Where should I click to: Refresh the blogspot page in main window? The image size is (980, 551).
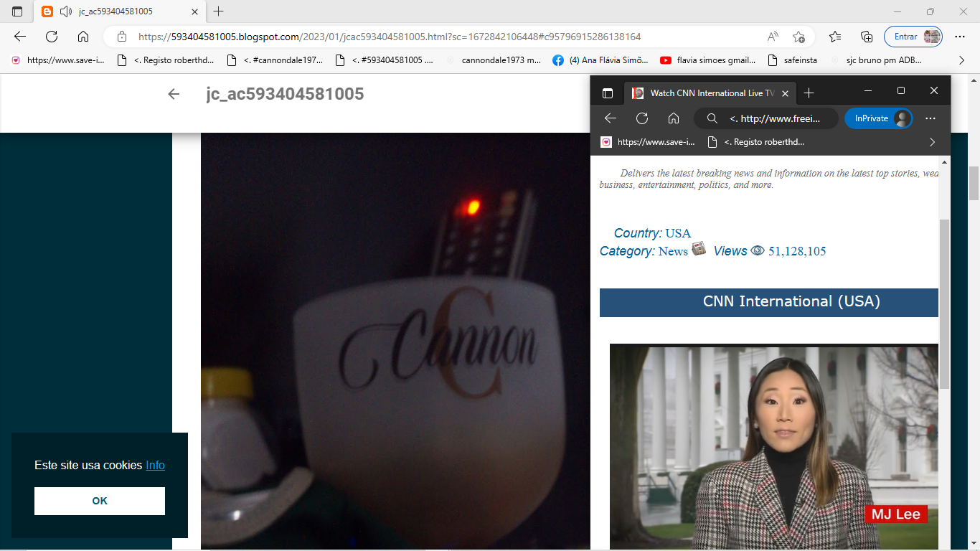[52, 37]
